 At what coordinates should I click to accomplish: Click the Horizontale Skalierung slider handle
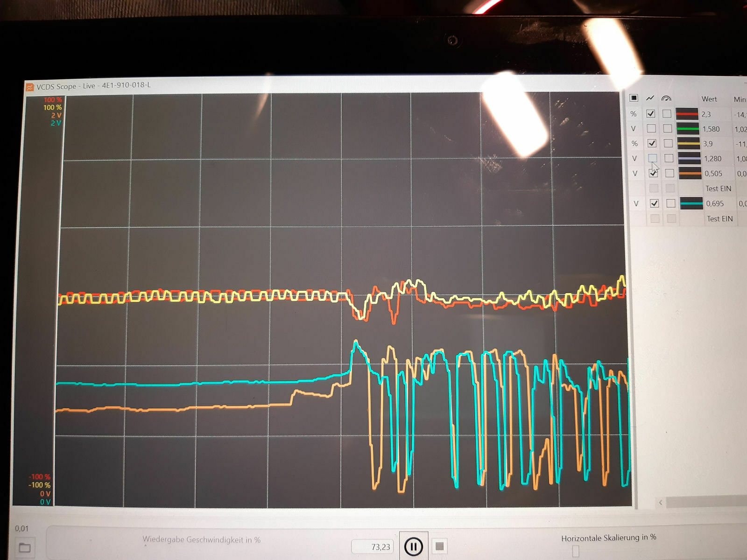576,551
